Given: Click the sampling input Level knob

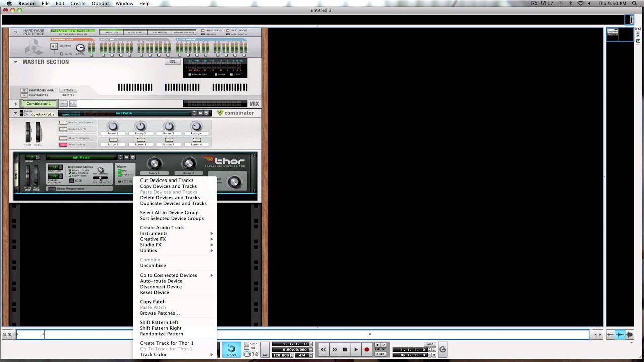Looking at the screenshot, I should 80,48.
